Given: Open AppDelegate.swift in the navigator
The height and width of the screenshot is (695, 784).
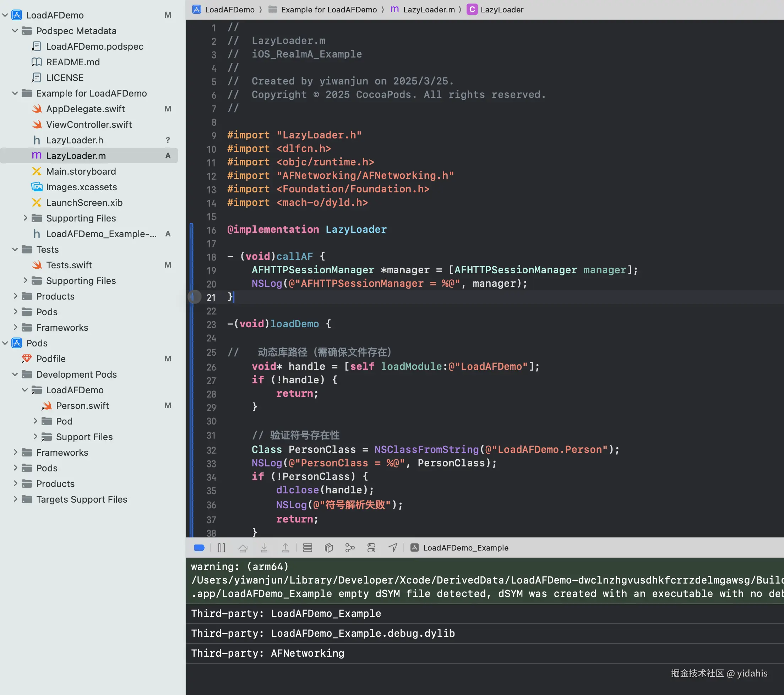Looking at the screenshot, I should tap(85, 109).
